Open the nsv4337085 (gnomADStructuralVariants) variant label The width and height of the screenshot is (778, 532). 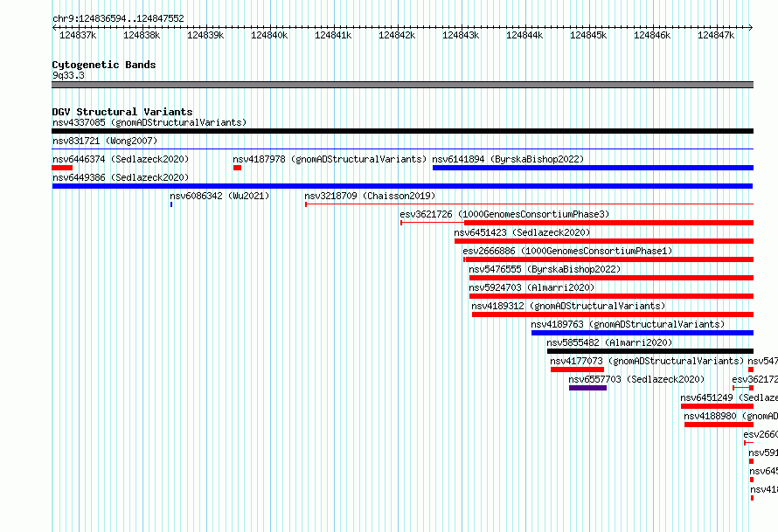click(x=149, y=122)
